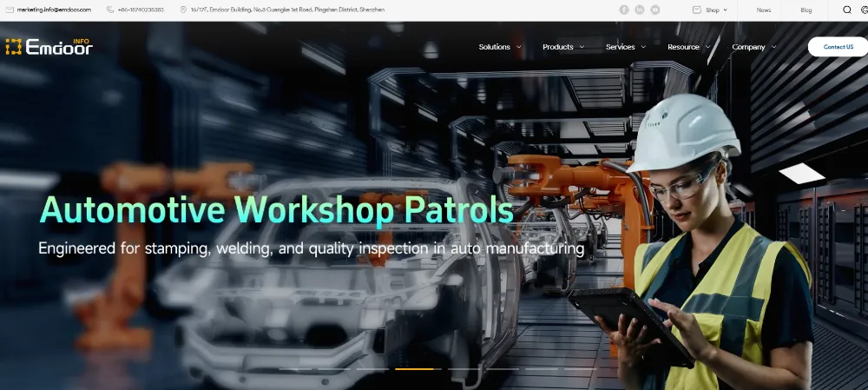The image size is (868, 390).
Task: Go to the Blog link
Action: [x=806, y=10]
